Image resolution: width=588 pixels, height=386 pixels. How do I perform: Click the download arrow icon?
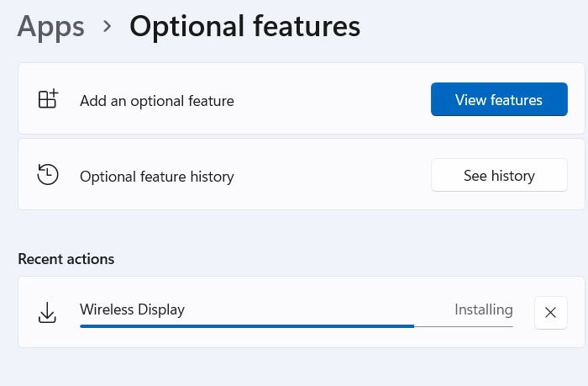[48, 313]
